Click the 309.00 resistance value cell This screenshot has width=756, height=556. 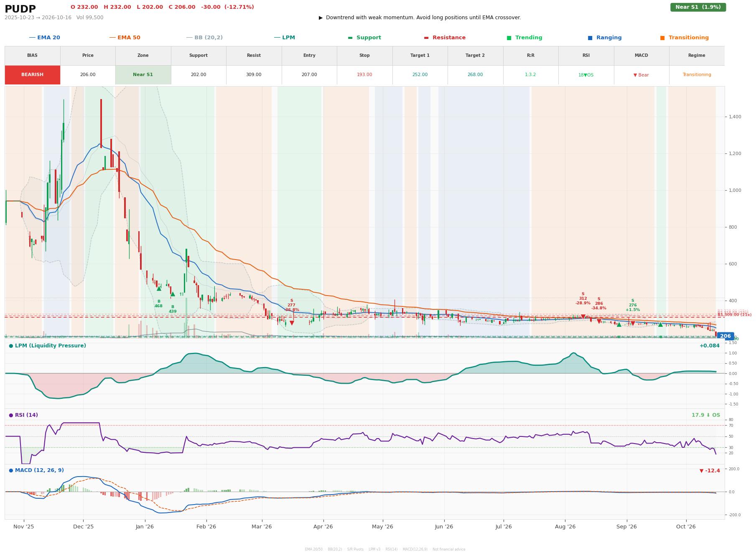(254, 75)
